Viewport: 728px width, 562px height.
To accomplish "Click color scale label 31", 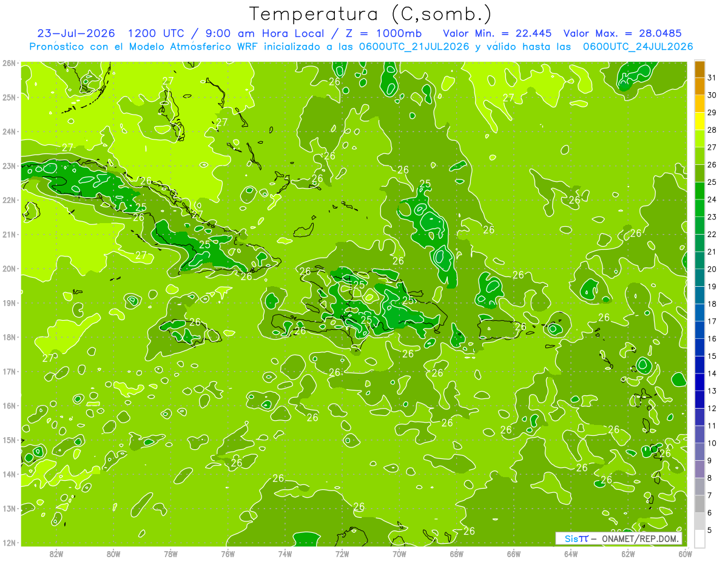I will [x=712, y=78].
